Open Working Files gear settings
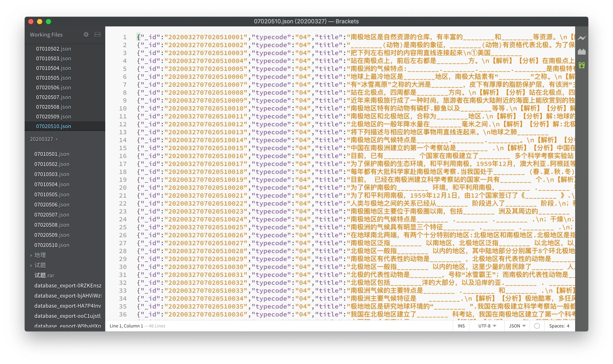The width and height of the screenshot is (613, 364). 86,35
